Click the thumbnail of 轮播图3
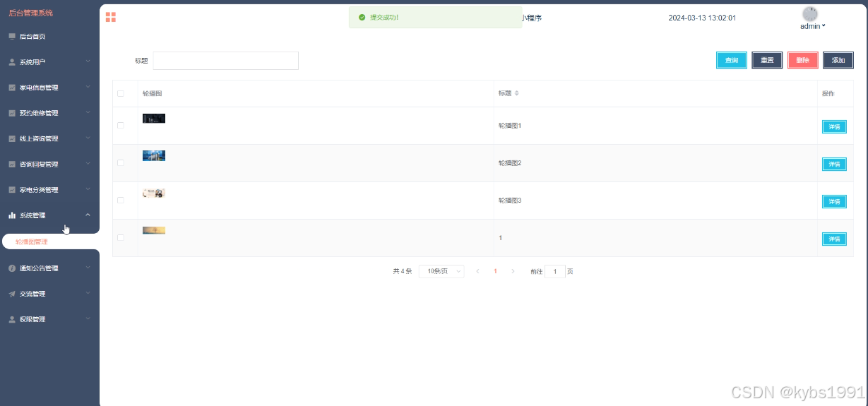Screen dimensions: 868x406 (x=154, y=193)
